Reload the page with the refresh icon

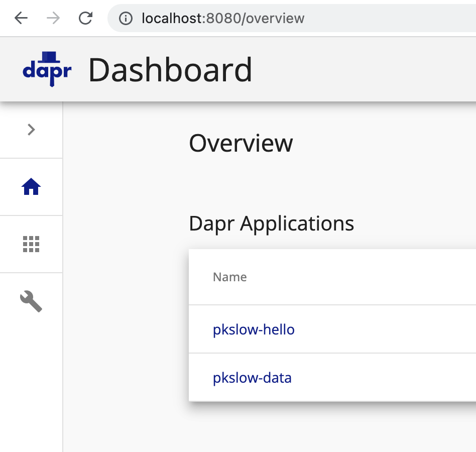pyautogui.click(x=85, y=18)
